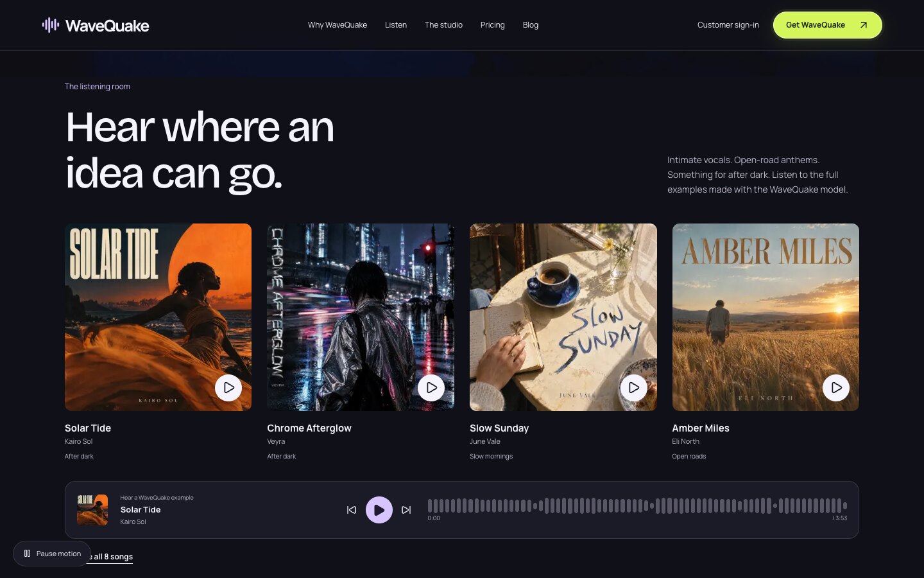
Task: Go to the Listen nav item
Action: 396,25
